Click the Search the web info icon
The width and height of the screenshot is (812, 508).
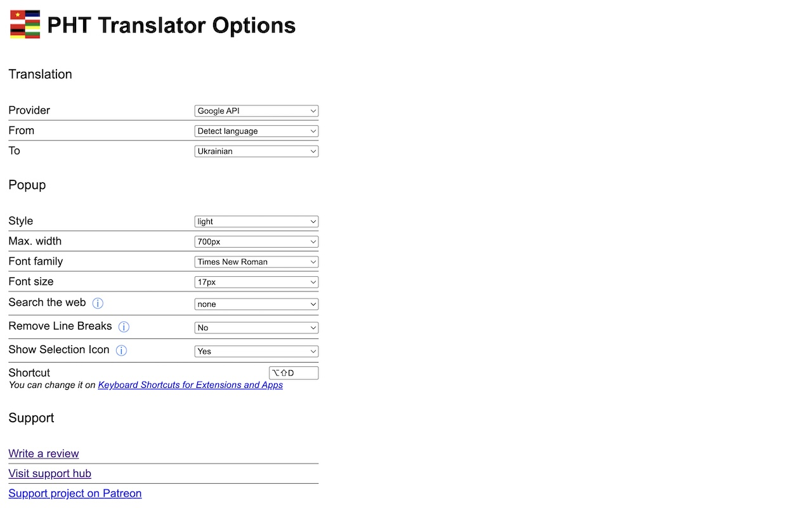(x=98, y=303)
